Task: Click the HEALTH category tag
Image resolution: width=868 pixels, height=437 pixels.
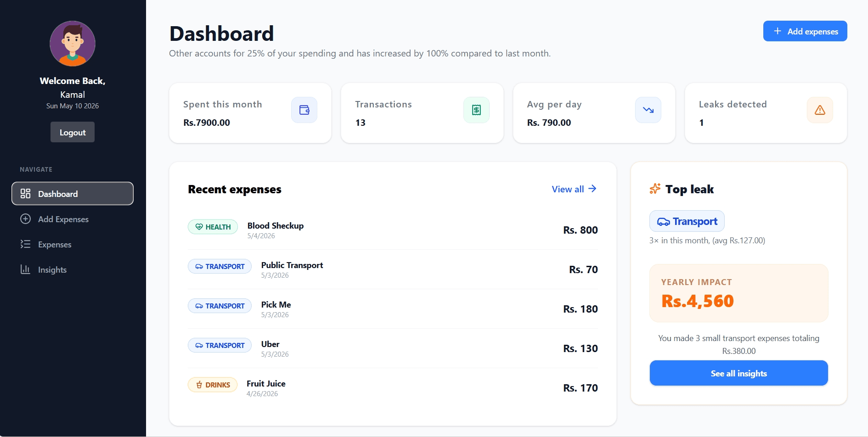Action: point(213,227)
